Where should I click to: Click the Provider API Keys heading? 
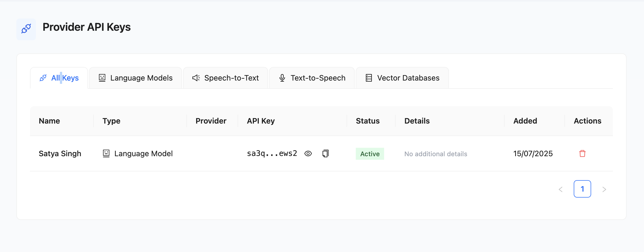coord(87,27)
